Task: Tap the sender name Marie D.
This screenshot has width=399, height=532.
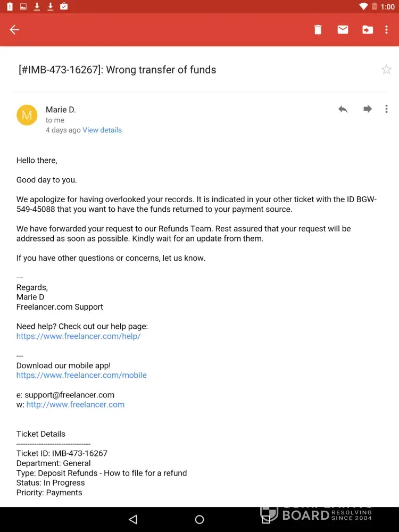Action: [61, 110]
